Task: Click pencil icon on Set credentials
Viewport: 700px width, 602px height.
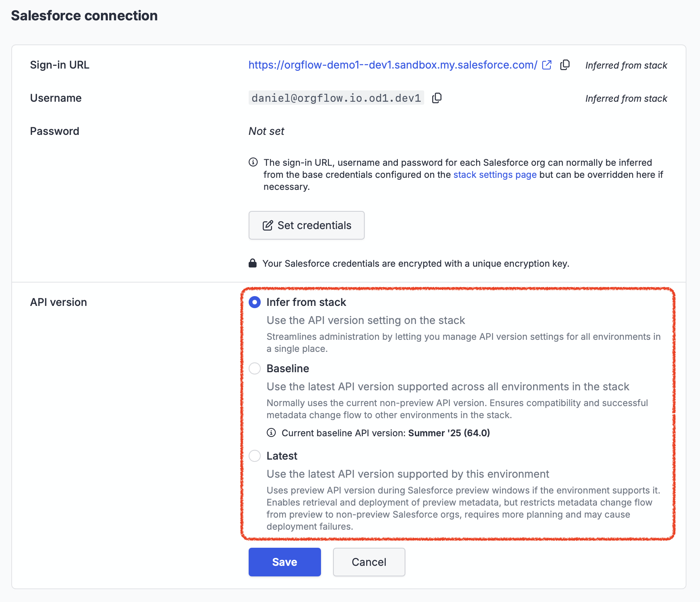Action: [x=267, y=225]
